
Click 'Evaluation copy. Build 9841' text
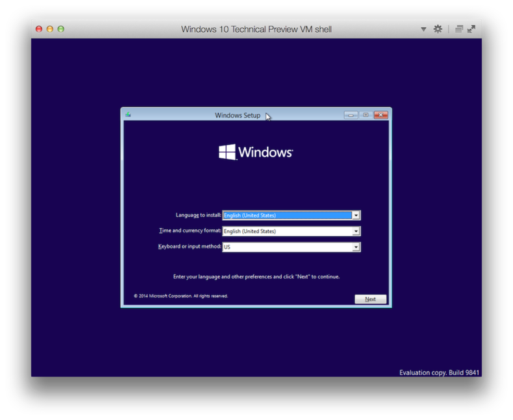439,373
